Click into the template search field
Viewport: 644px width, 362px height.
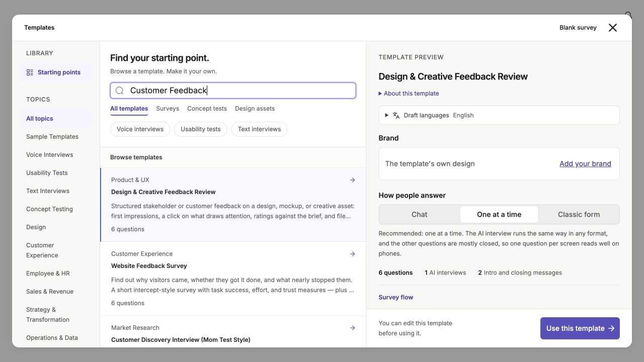[x=233, y=90]
